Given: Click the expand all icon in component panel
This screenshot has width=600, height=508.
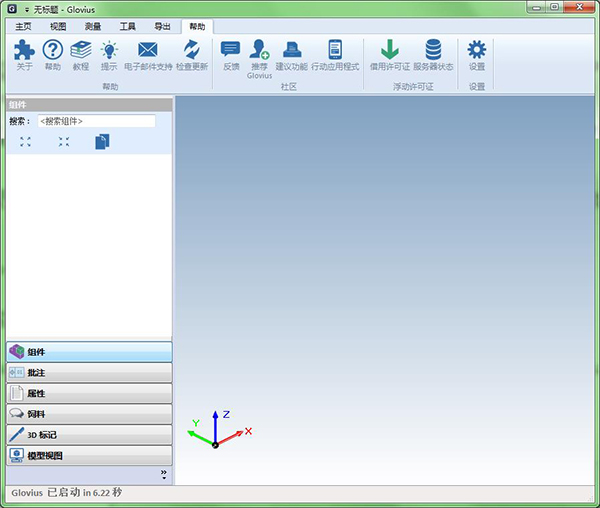Looking at the screenshot, I should 25,142.
